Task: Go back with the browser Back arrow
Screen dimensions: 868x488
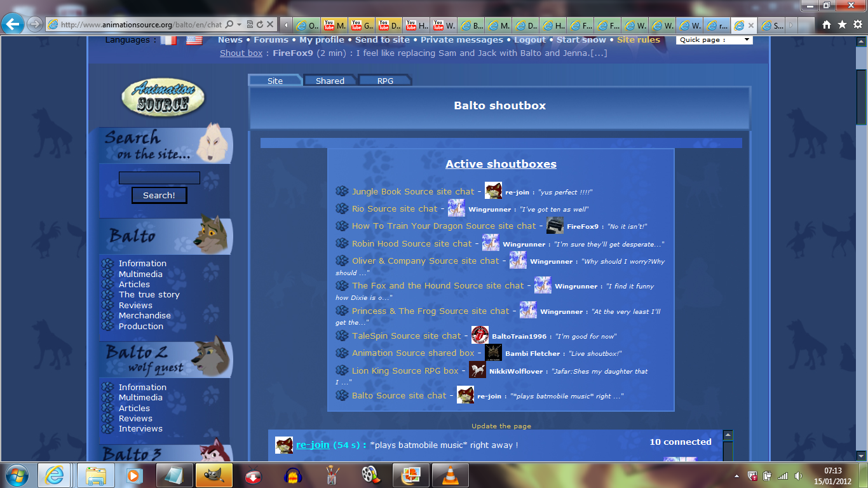Action: [13, 24]
